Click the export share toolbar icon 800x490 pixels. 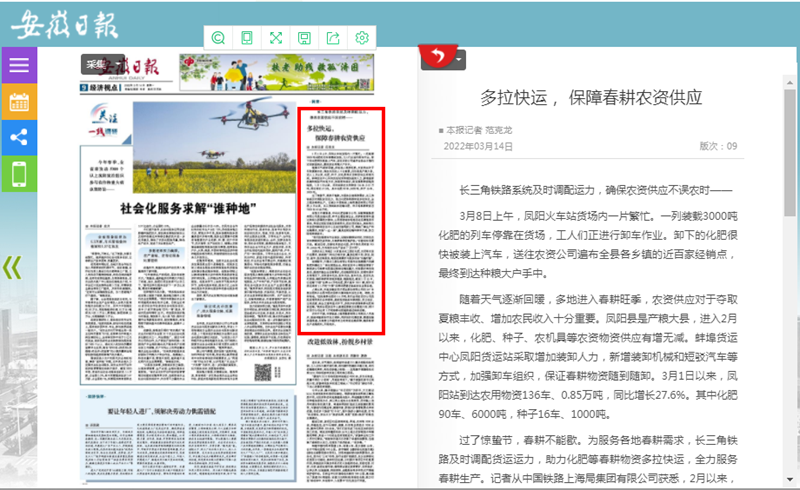(333, 38)
